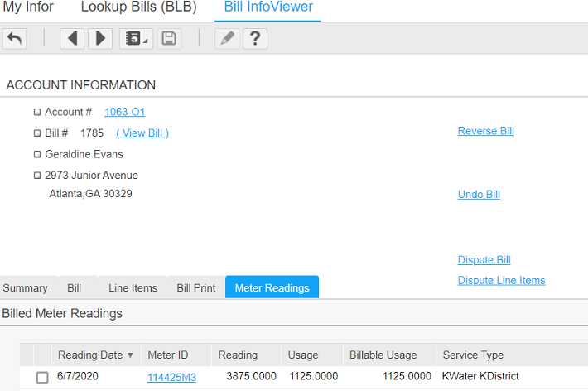Switch to the Bill Print tab

click(195, 288)
